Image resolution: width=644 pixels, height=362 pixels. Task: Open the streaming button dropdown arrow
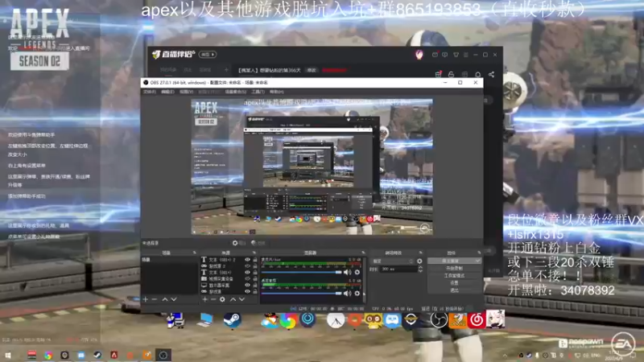click(x=477, y=261)
